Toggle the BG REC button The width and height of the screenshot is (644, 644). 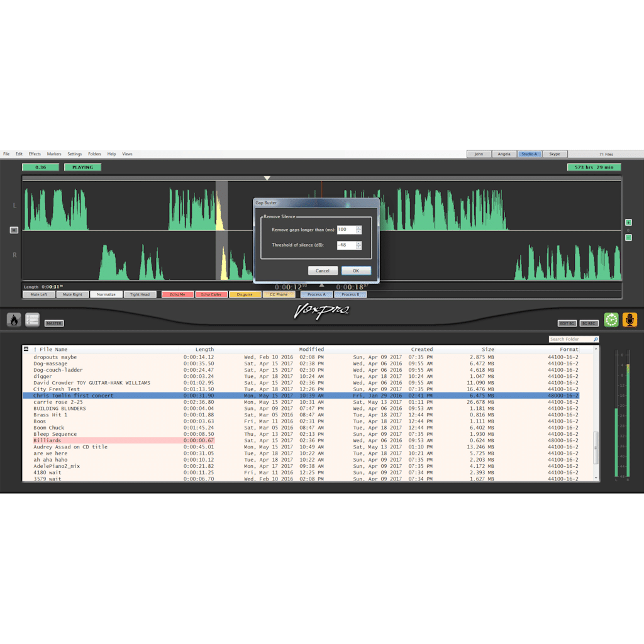(x=589, y=323)
